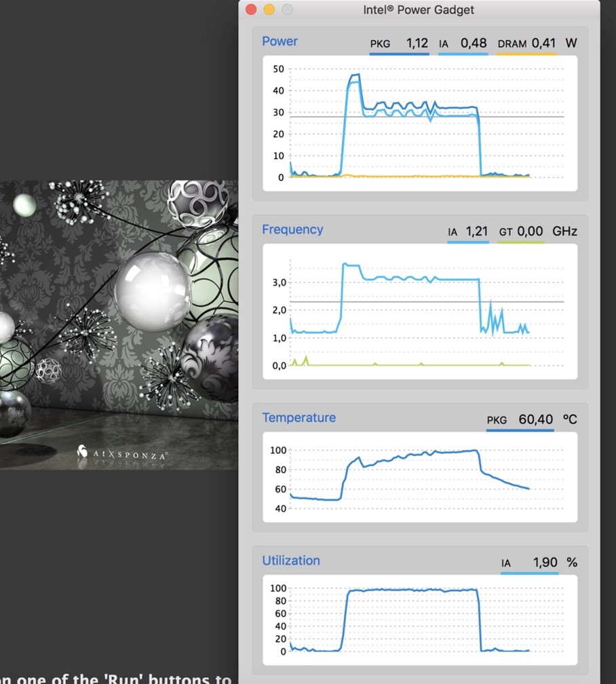Click the PKG power value 1,12
Viewport: 616px width, 684px height.
click(417, 43)
